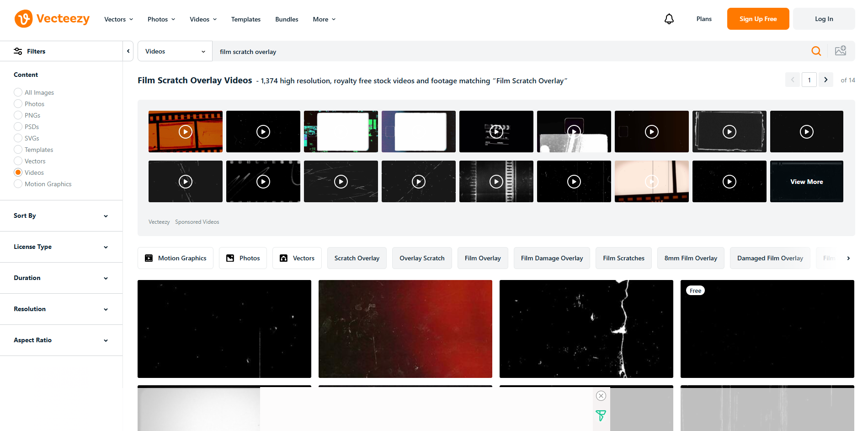Open the red scratched film video thumbnail

405,329
